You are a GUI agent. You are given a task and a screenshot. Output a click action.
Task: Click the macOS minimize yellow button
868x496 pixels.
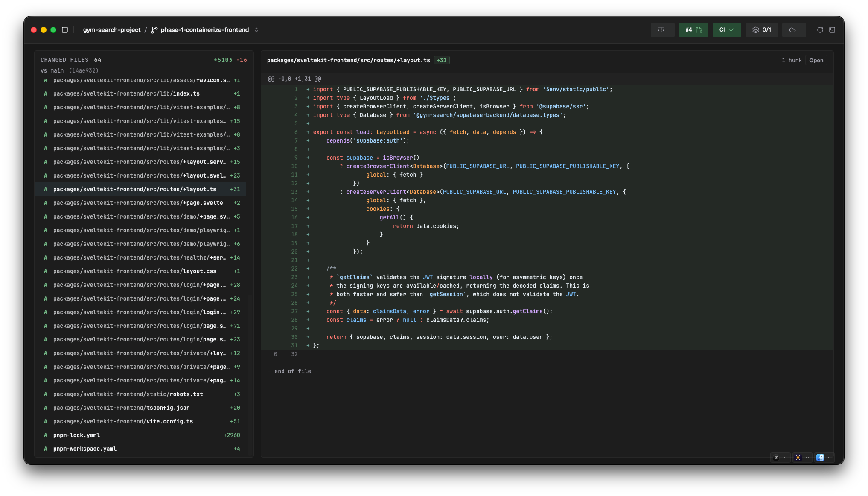point(44,30)
